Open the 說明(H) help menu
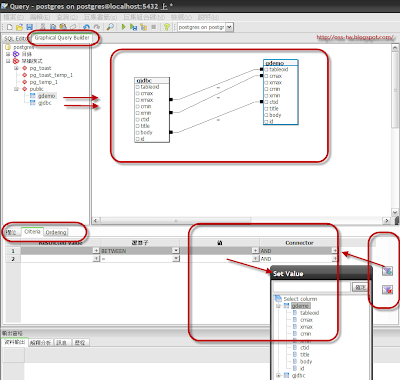Viewport: 400px width, 380px height. click(208, 17)
